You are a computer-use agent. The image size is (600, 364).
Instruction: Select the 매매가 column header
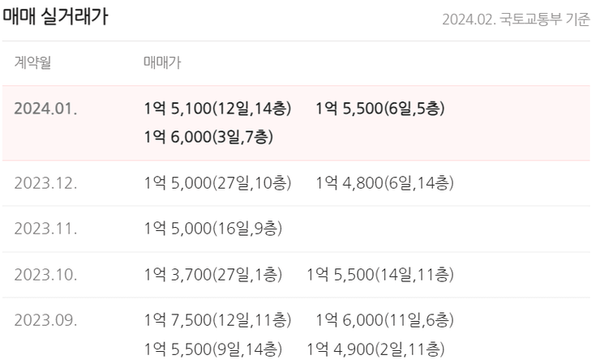pos(162,62)
